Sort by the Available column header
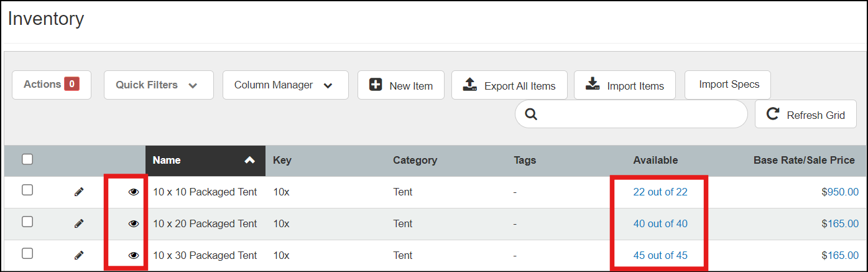 pos(655,161)
